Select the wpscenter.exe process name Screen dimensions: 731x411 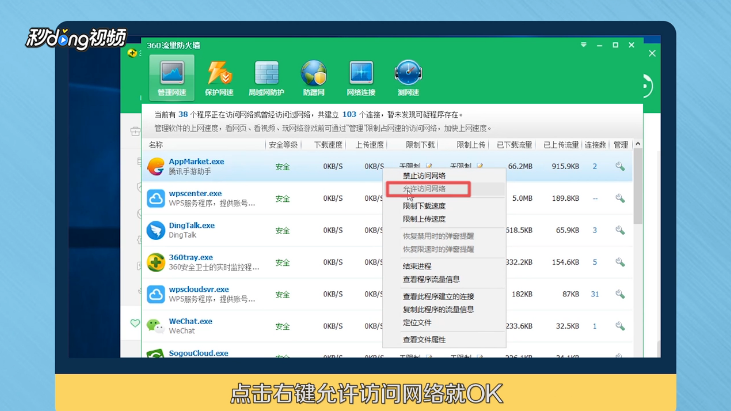tap(195, 193)
